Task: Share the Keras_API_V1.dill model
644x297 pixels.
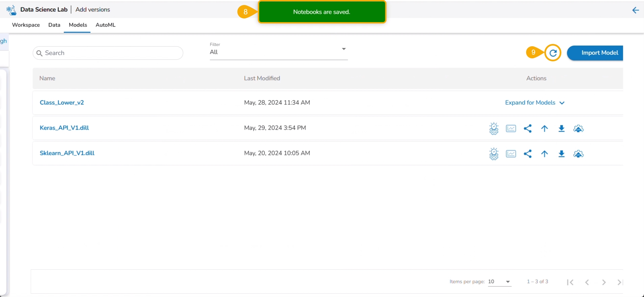Action: pos(527,128)
